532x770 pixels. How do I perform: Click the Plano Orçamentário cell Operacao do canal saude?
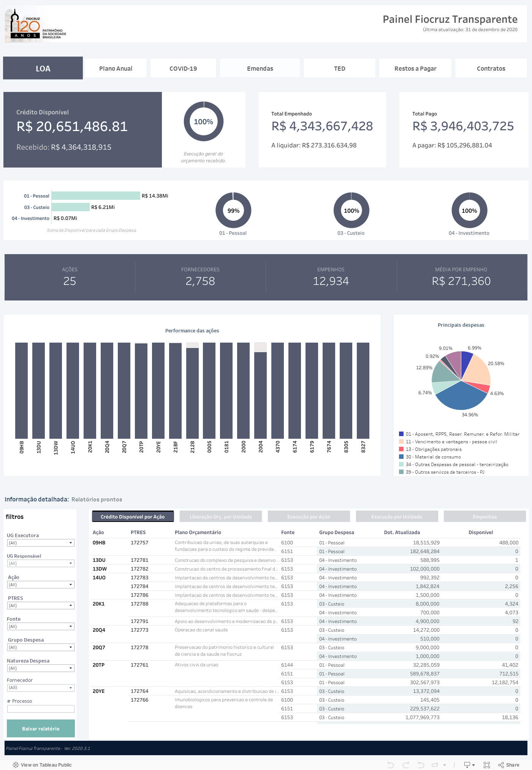click(x=201, y=630)
